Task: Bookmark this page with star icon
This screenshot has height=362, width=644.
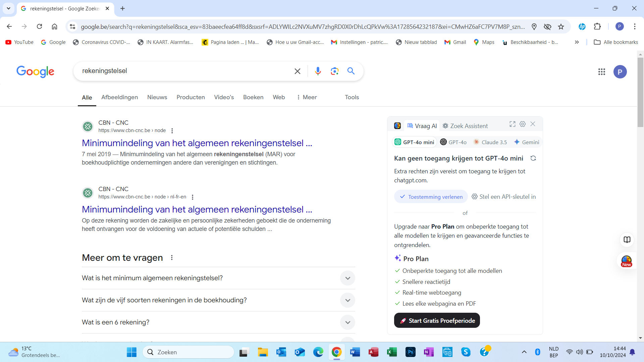Action: tap(561, 27)
